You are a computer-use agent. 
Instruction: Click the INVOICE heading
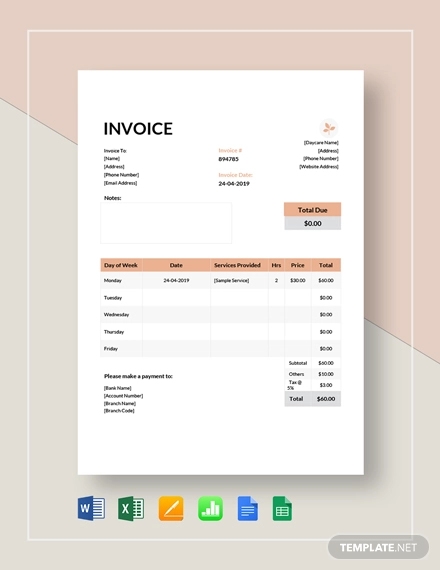tap(138, 129)
